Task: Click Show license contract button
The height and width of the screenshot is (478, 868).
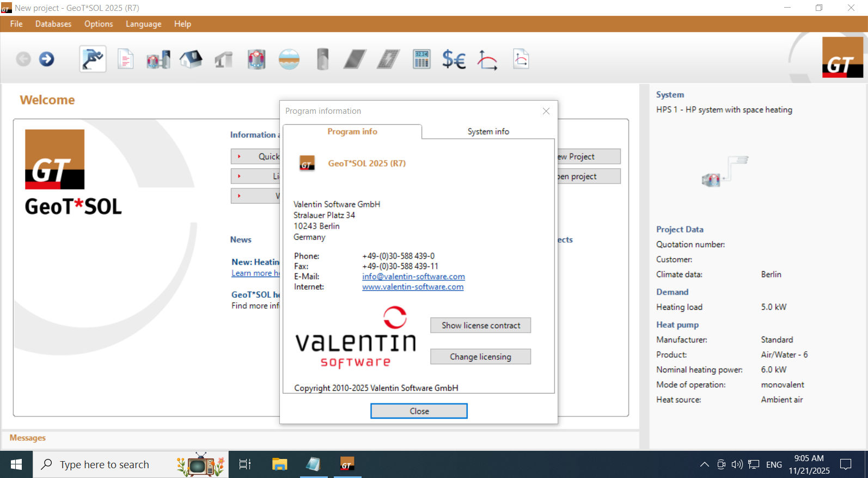Action: (x=480, y=326)
